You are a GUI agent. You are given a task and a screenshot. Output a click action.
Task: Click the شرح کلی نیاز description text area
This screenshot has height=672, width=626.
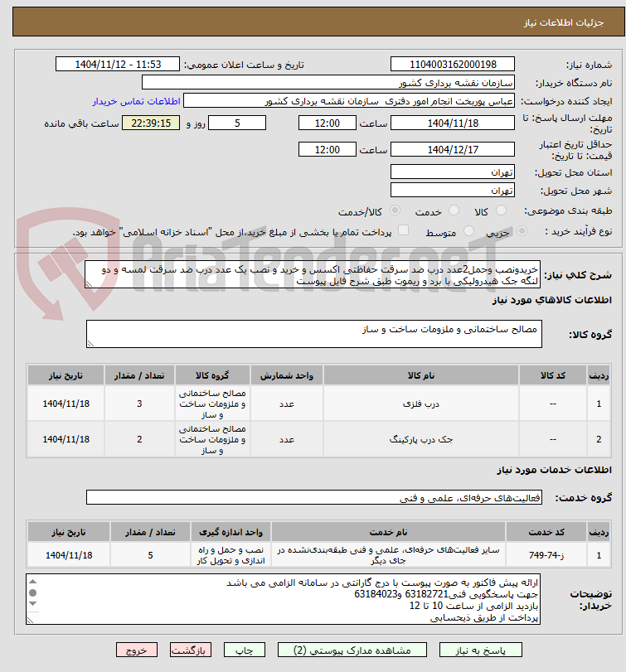tap(312, 275)
